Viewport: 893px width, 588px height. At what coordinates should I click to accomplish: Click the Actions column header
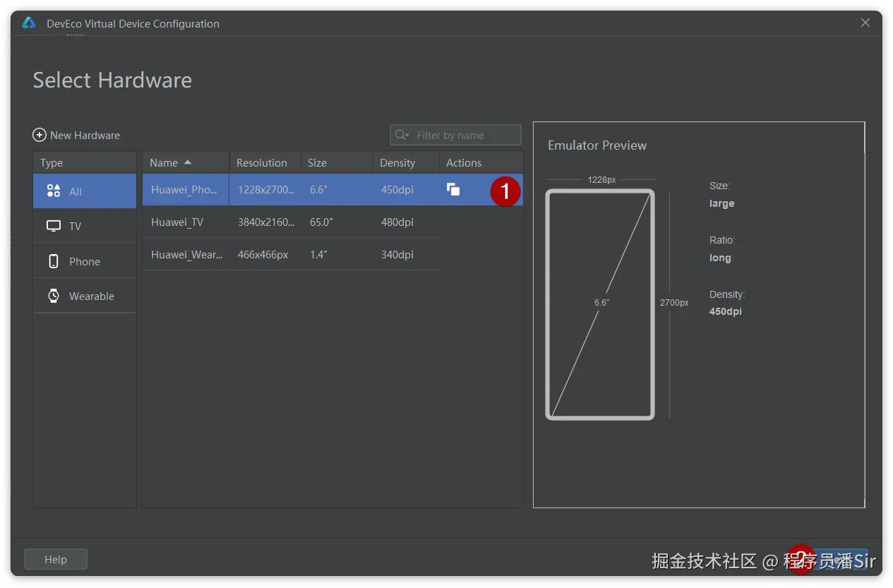481,162
